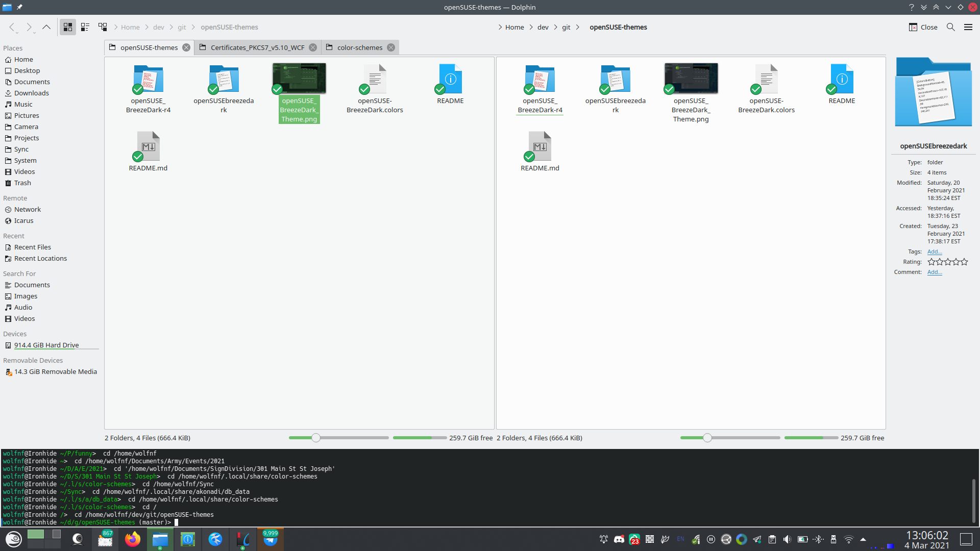Select openSUSE-BreezeDark.colors file in left pane

click(x=375, y=89)
